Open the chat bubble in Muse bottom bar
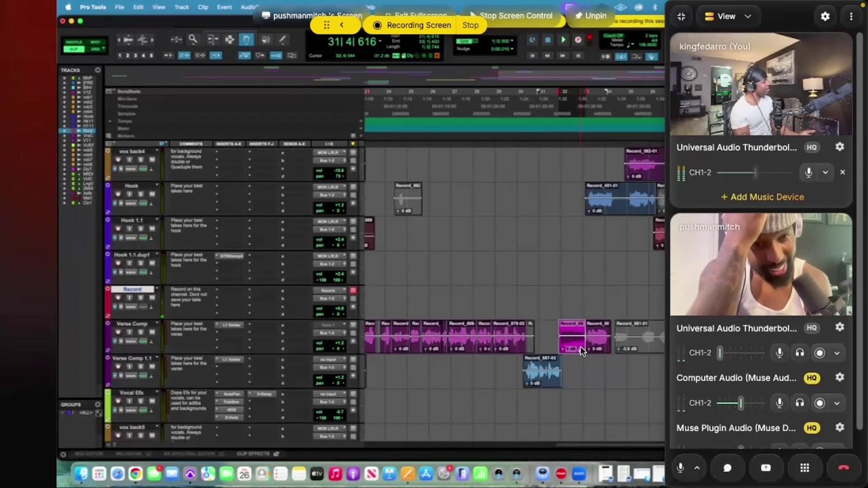Screen dimensions: 868x488 point(727,468)
